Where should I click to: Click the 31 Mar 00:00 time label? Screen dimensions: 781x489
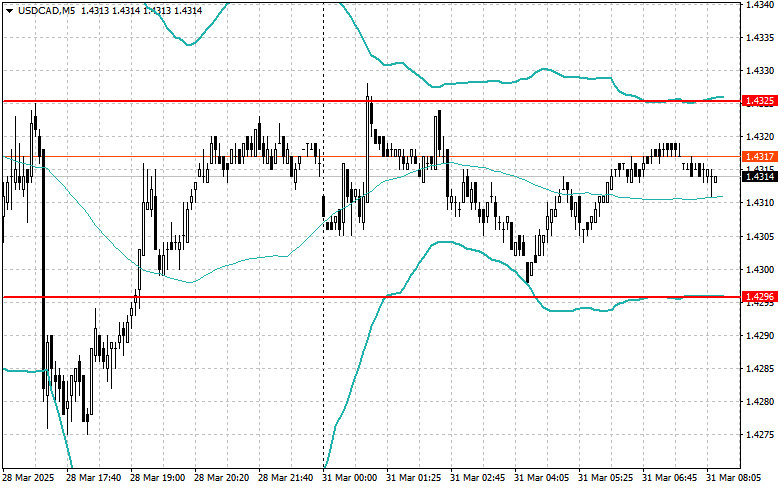click(x=350, y=478)
